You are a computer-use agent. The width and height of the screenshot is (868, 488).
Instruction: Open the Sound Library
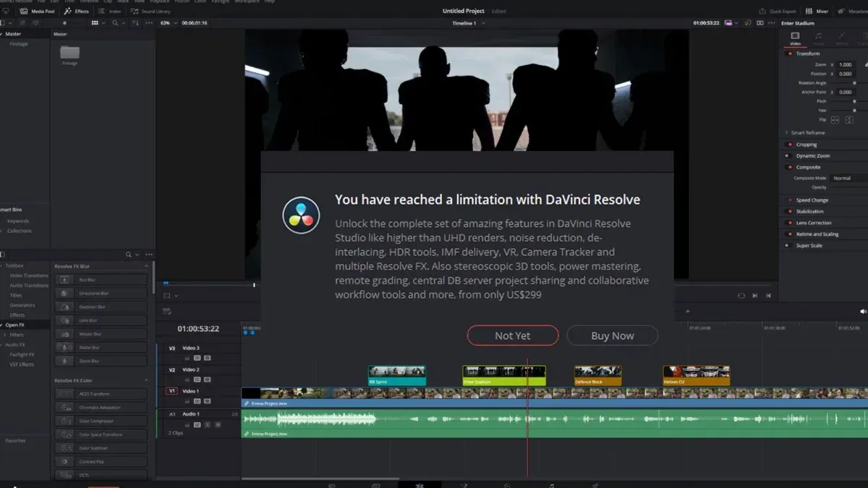point(150,12)
